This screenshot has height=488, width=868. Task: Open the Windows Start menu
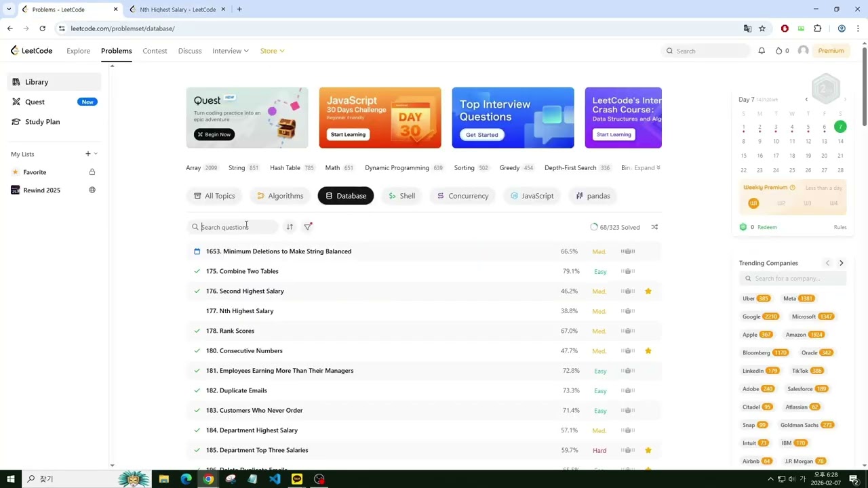tap(11, 479)
